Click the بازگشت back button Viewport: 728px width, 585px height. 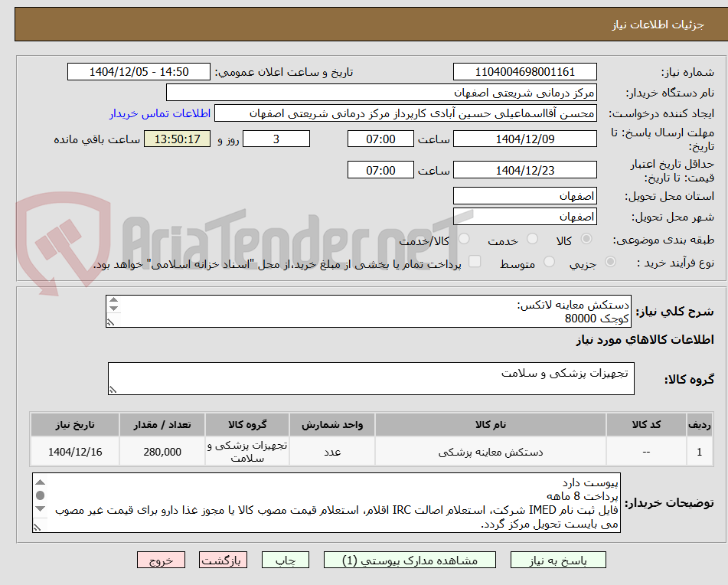223,560
